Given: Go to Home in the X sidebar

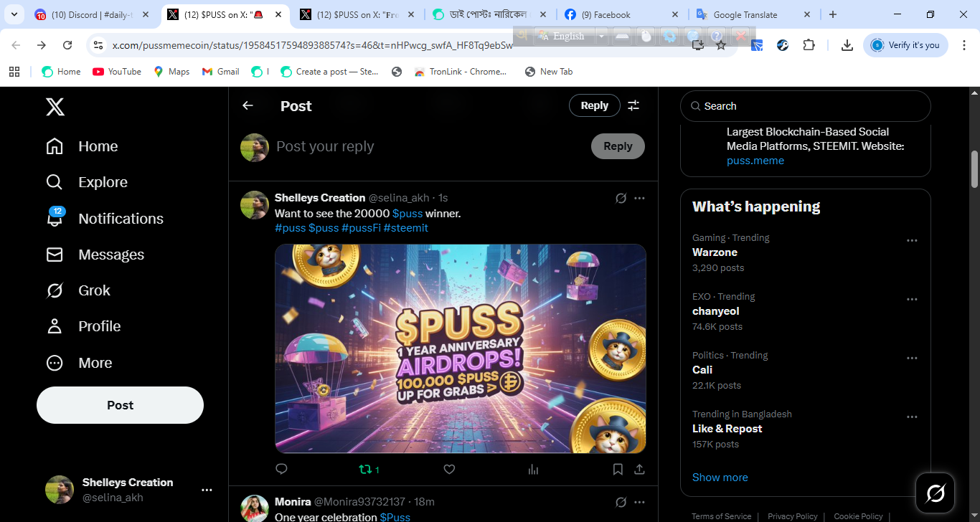Looking at the screenshot, I should tap(82, 146).
